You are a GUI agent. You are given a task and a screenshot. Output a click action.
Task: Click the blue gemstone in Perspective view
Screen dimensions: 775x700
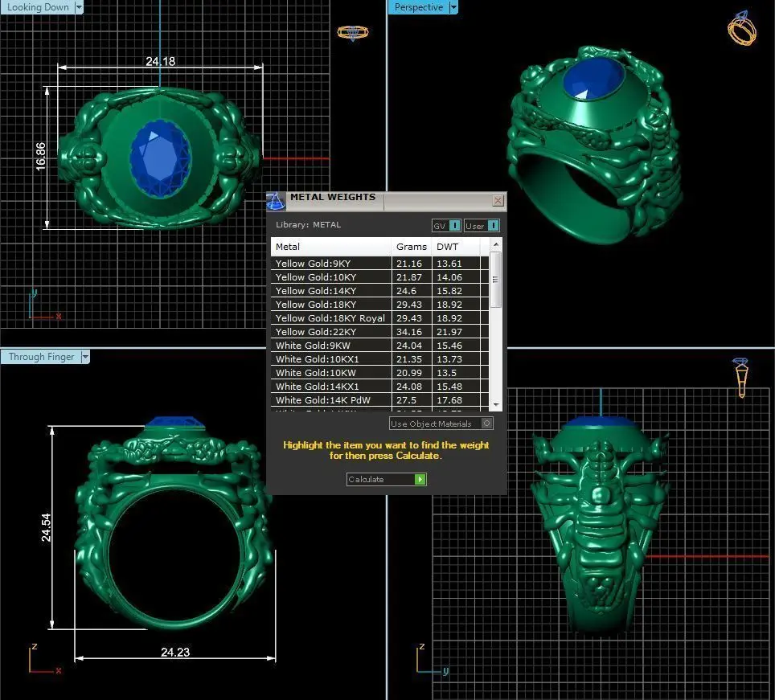(593, 79)
